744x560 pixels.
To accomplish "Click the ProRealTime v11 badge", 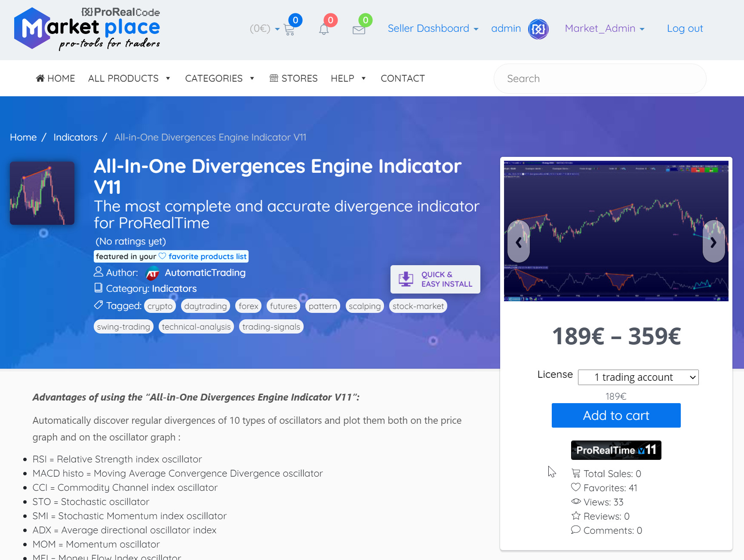I will click(x=616, y=450).
